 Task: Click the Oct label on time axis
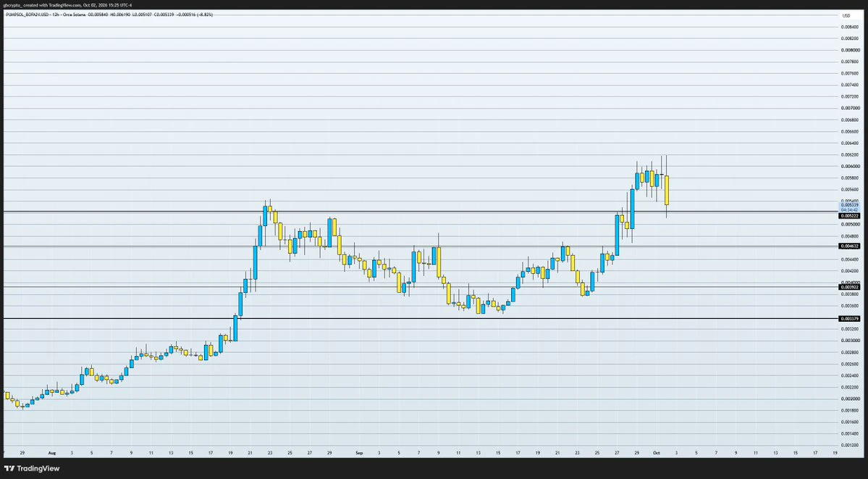[x=657, y=453]
